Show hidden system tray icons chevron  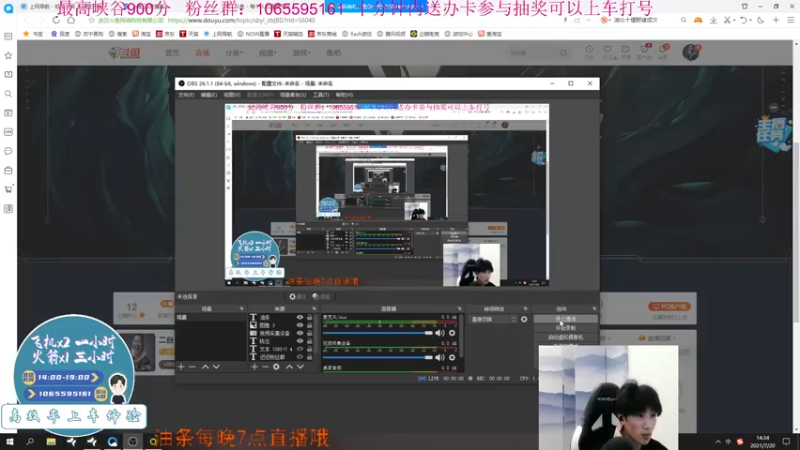[x=718, y=442]
